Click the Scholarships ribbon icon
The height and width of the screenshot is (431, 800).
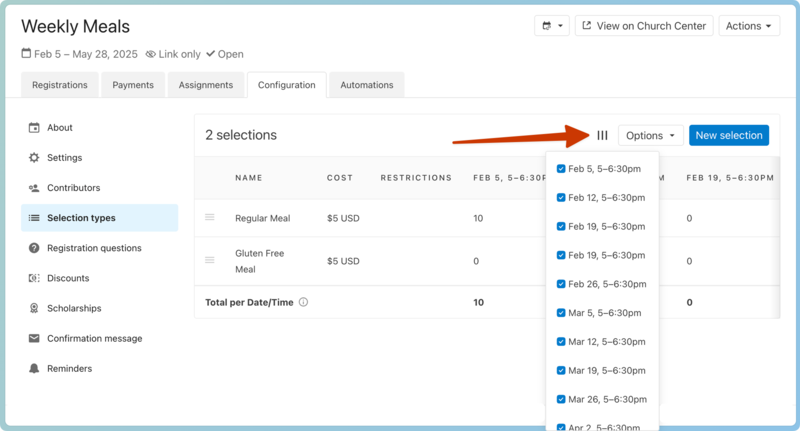click(34, 308)
